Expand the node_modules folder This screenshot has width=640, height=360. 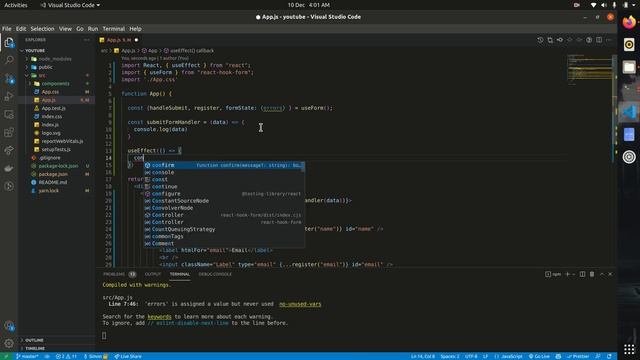click(55, 59)
